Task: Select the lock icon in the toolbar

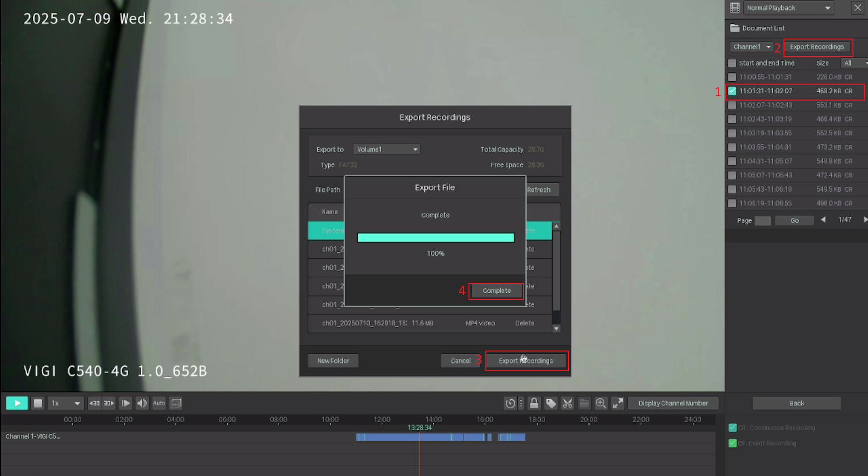Action: (x=534, y=403)
